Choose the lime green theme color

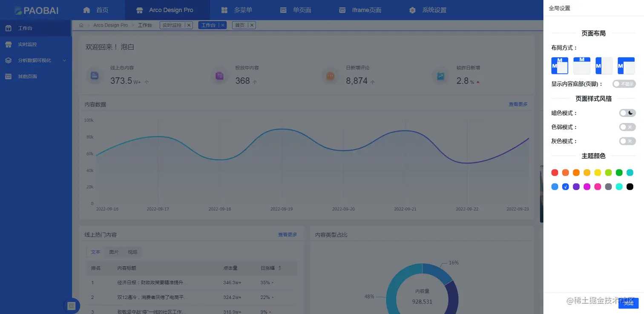tap(608, 172)
